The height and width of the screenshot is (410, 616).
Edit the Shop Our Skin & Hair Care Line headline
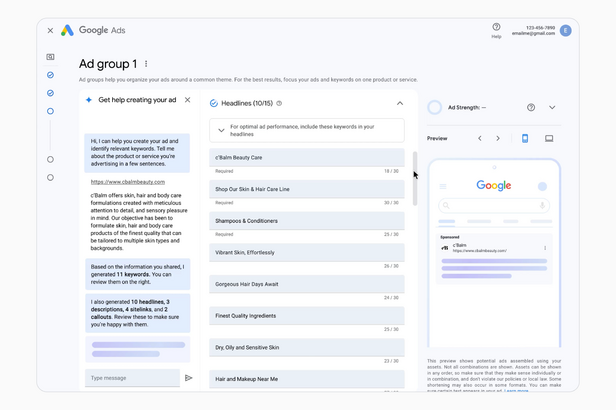[x=307, y=189]
